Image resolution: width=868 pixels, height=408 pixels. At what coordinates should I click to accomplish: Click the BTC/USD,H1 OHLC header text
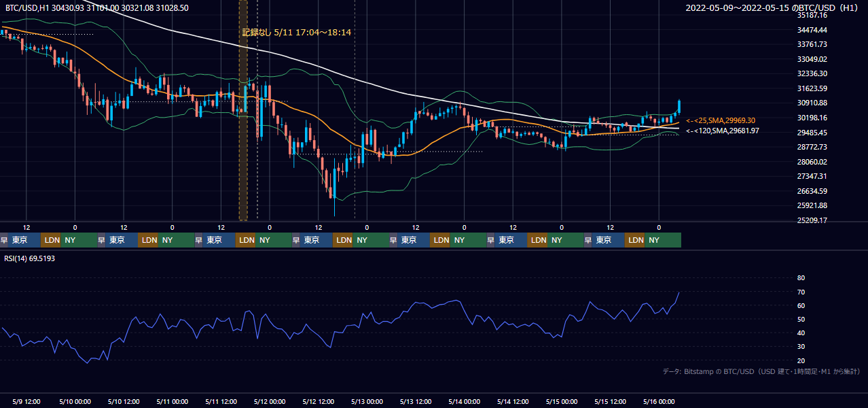[x=97, y=7]
